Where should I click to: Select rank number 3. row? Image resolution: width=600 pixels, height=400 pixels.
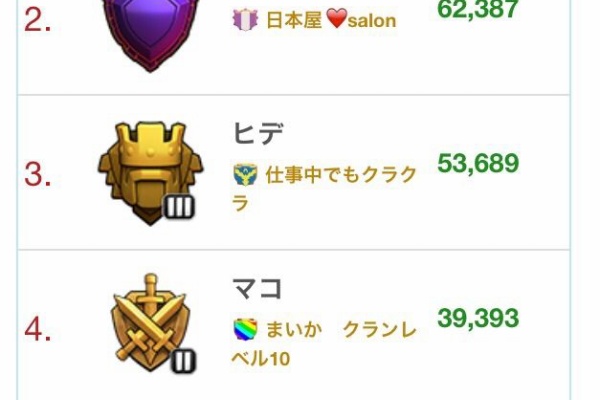coord(293,172)
